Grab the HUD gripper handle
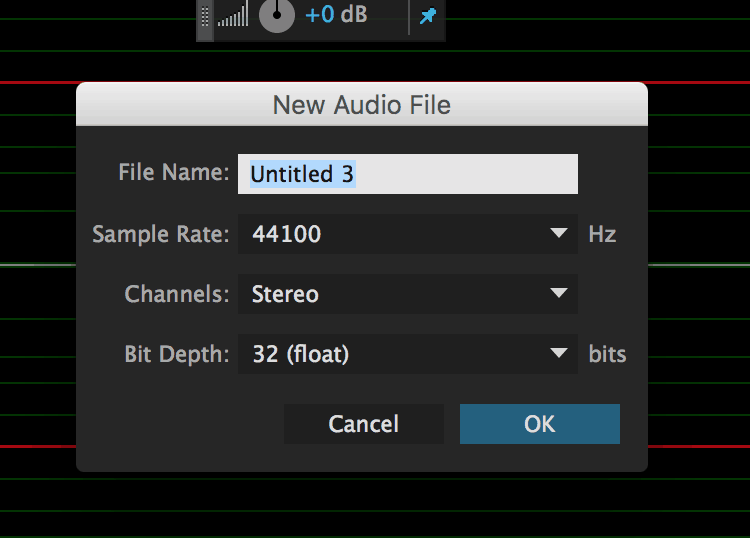The width and height of the screenshot is (750, 538). (x=205, y=17)
